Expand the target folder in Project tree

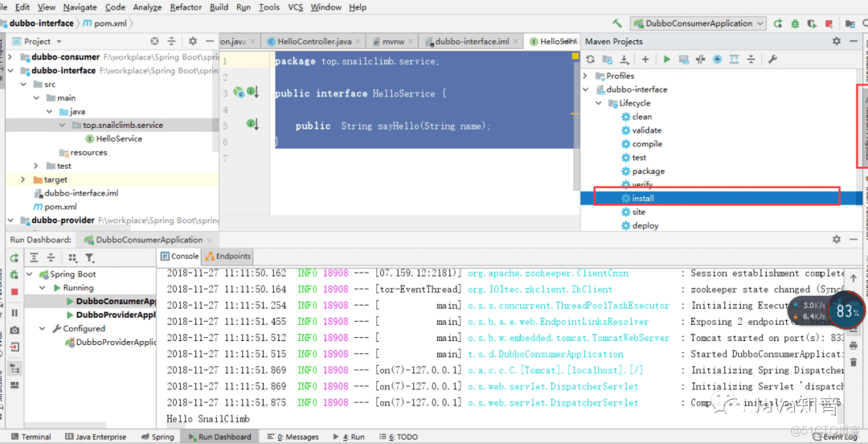click(23, 179)
